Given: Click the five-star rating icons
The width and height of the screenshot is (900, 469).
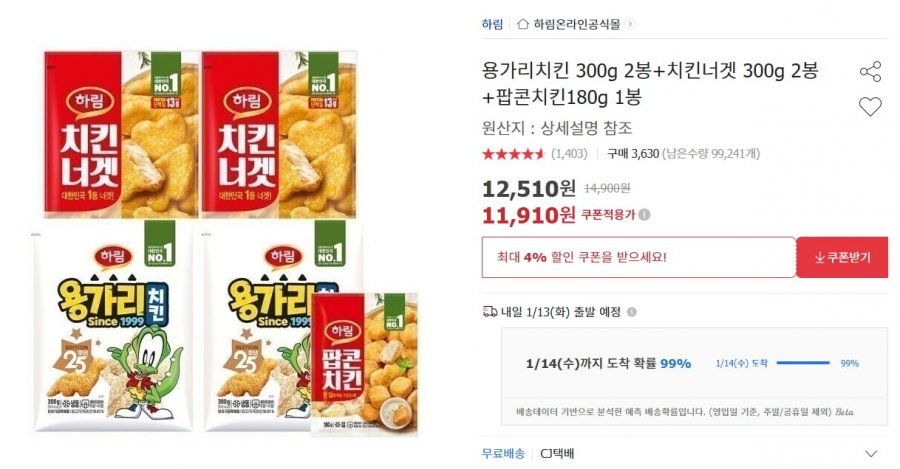Looking at the screenshot, I should point(513,154).
